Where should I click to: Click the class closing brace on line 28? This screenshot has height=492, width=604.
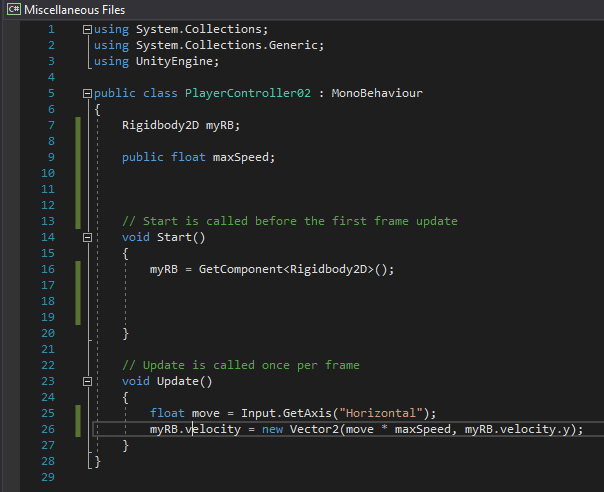97,461
